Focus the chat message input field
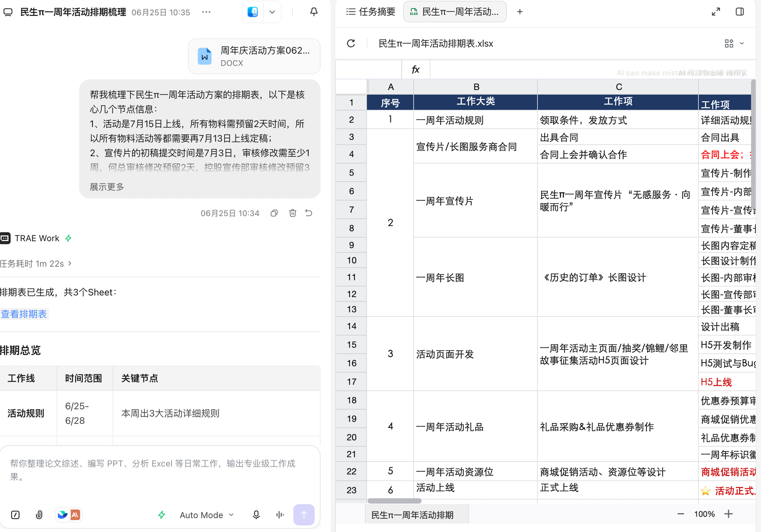 coord(160,470)
